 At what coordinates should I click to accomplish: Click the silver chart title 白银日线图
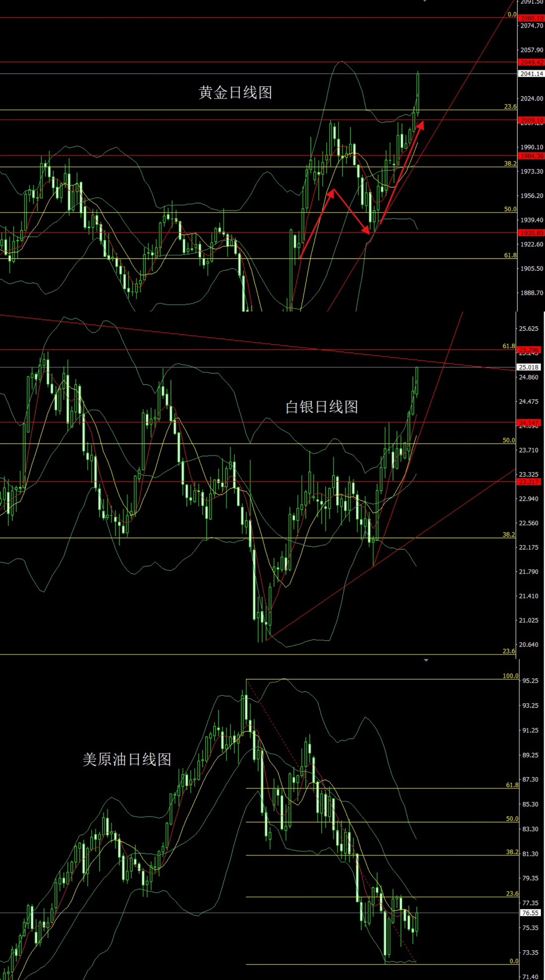[x=322, y=407]
